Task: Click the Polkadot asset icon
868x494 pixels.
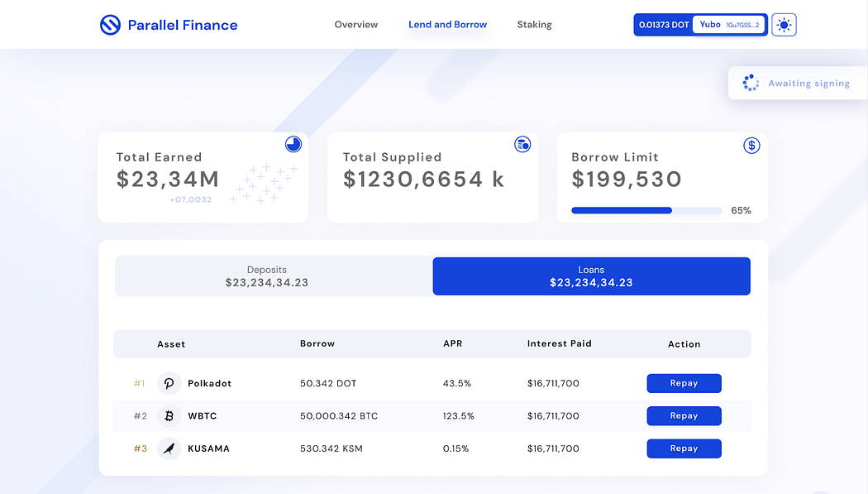Action: 169,383
